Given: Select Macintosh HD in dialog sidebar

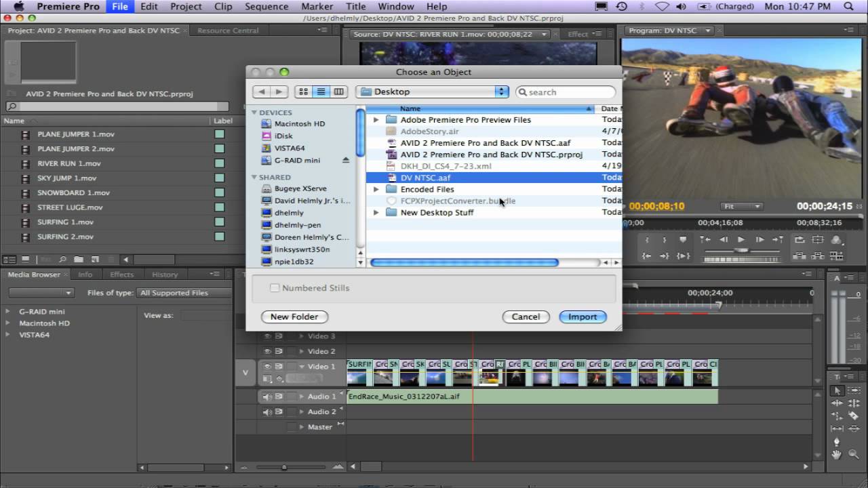Looking at the screenshot, I should (x=300, y=124).
